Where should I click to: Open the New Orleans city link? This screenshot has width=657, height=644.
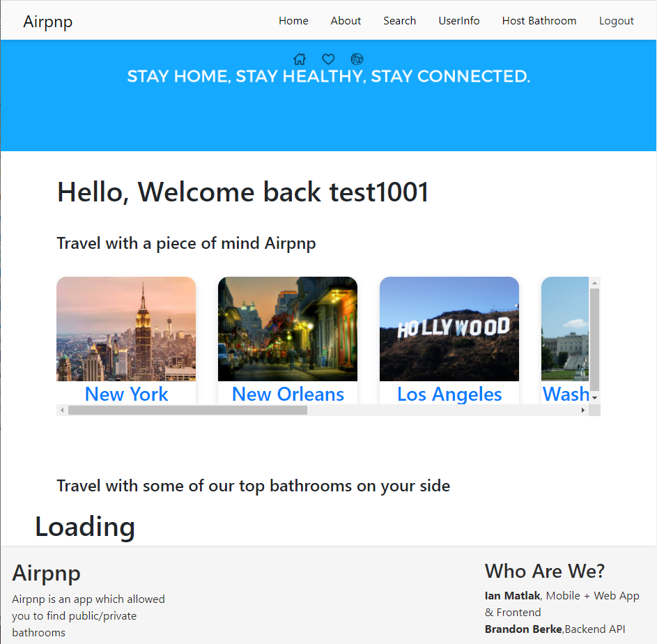288,394
